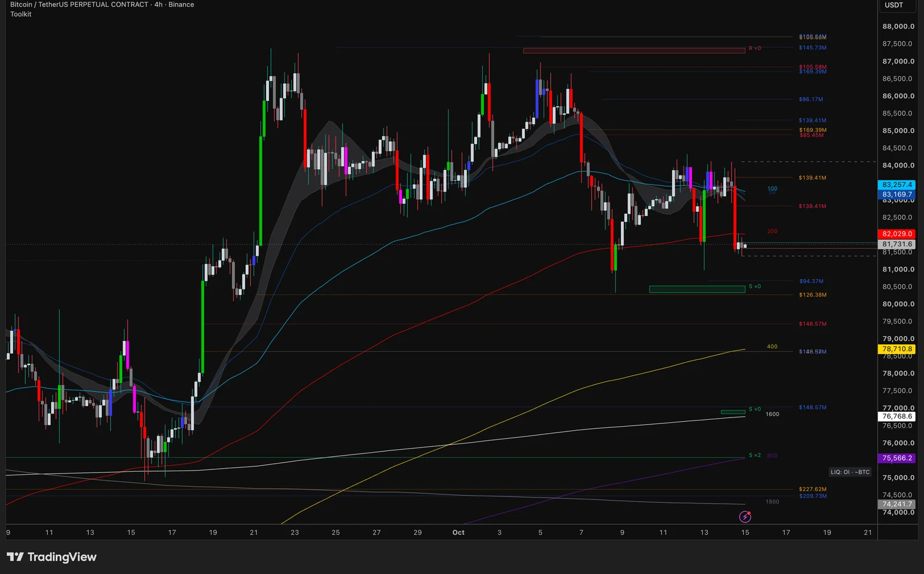
Task: Click the Oct label on time axis
Action: [x=458, y=532]
